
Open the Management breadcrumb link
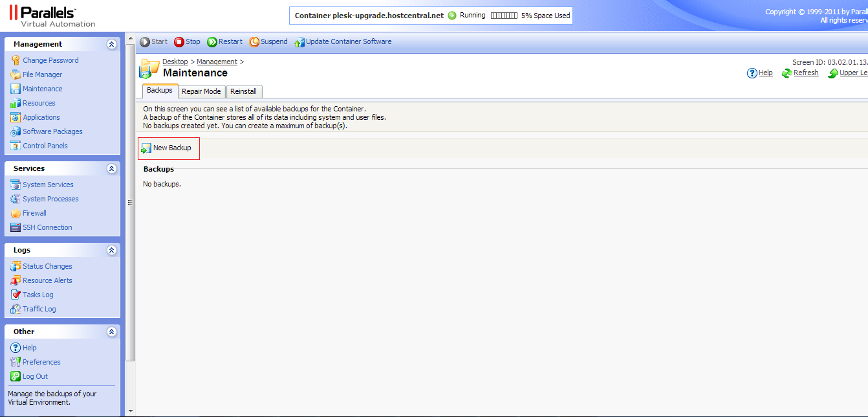217,62
